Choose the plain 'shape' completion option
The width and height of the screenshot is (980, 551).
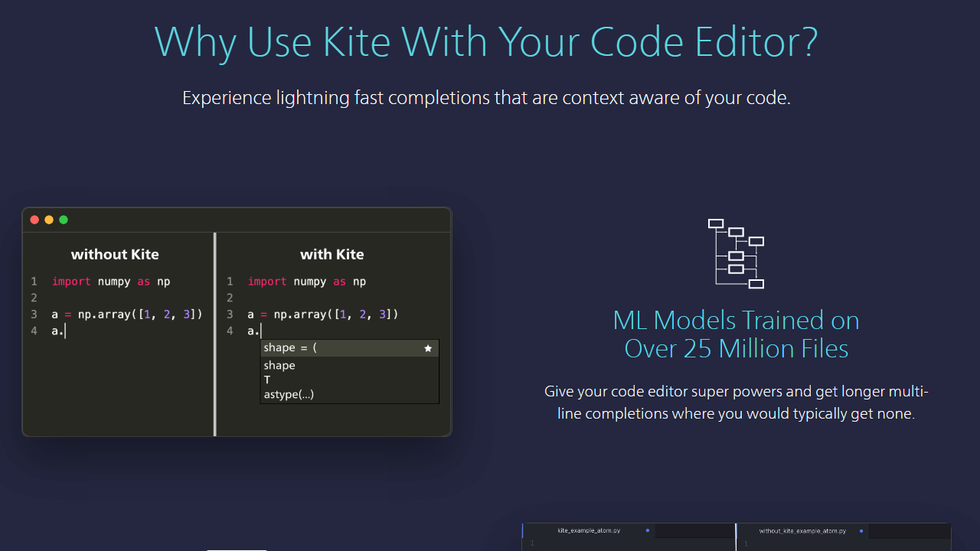coord(279,366)
